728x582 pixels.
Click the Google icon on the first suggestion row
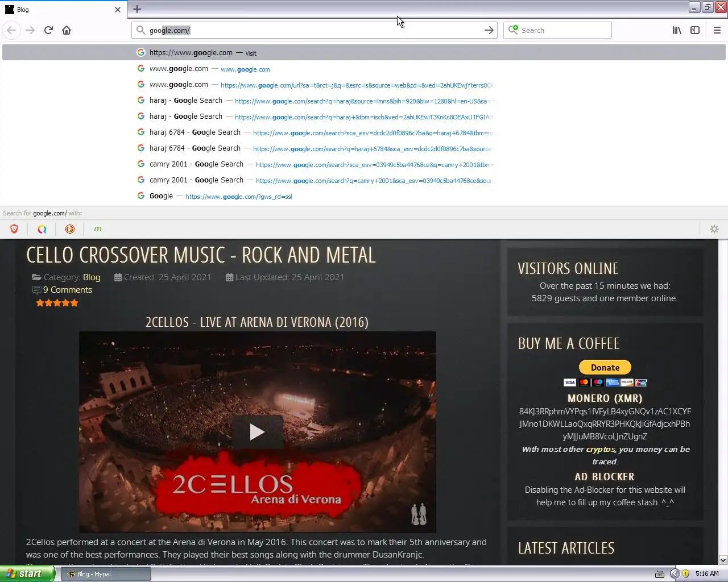[140, 52]
